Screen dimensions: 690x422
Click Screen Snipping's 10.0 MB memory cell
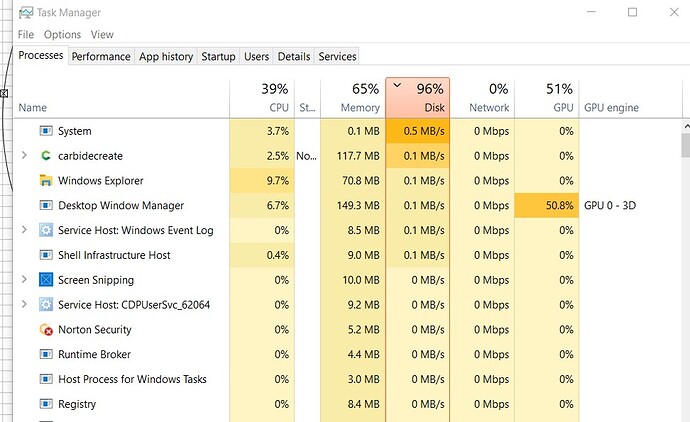[x=353, y=280]
